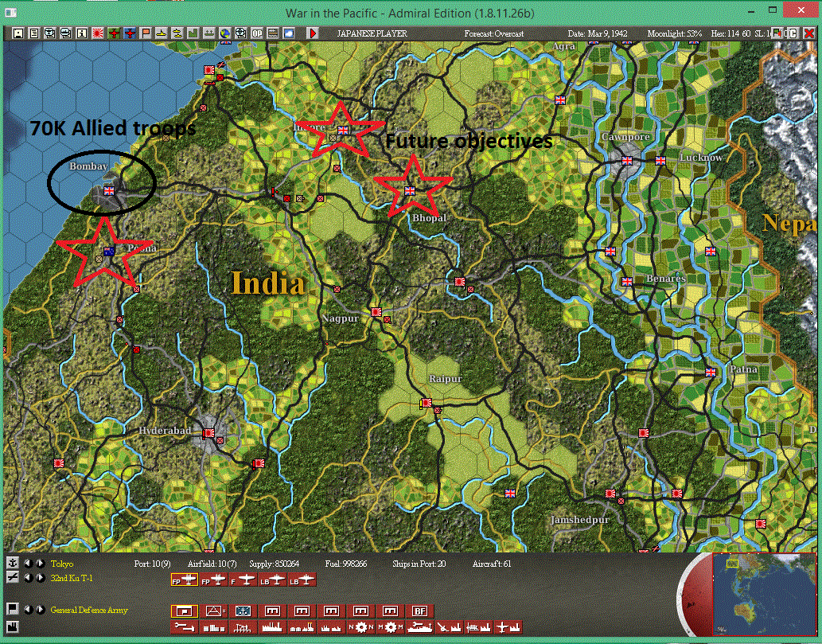Open the save game disk icon
The width and height of the screenshot is (822, 644).
[x=18, y=33]
